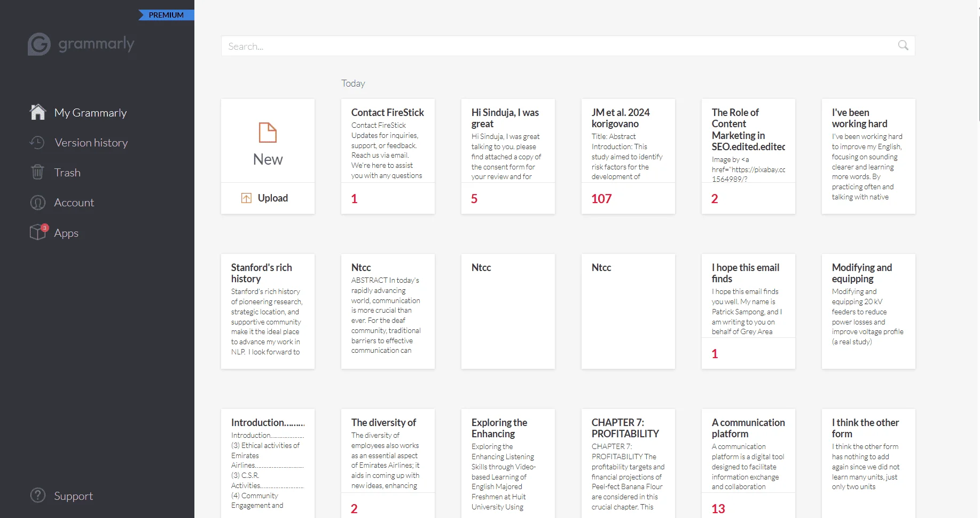This screenshot has height=518, width=980.
Task: Click the Account profile icon
Action: pos(37,203)
